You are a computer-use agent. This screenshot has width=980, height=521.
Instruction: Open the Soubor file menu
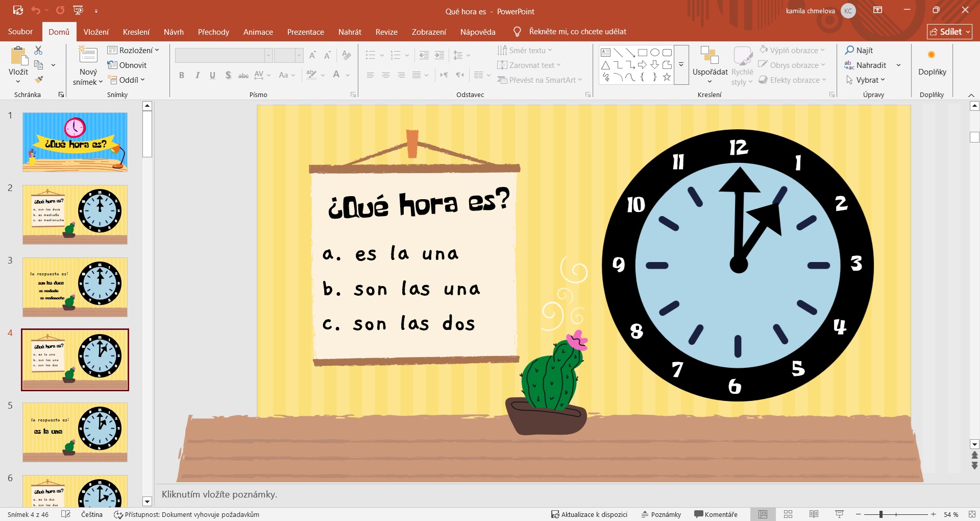click(20, 32)
